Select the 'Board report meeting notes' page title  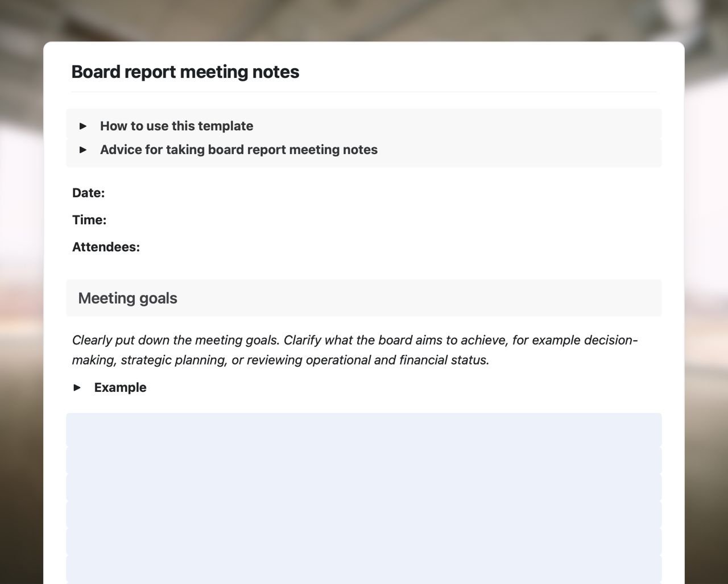pos(185,72)
